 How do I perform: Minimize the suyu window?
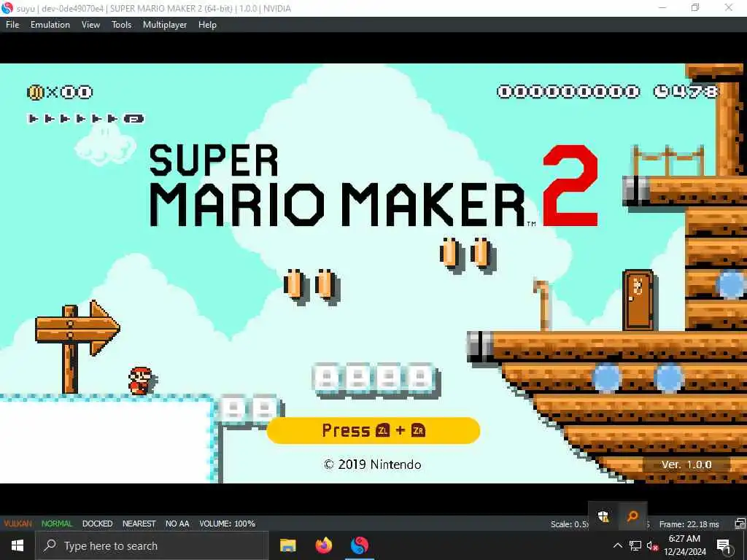(662, 8)
